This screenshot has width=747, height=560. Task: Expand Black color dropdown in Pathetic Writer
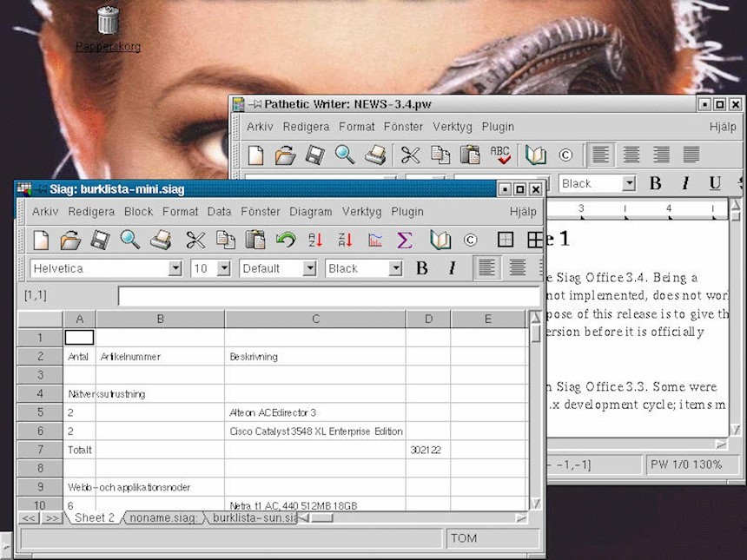tap(630, 183)
